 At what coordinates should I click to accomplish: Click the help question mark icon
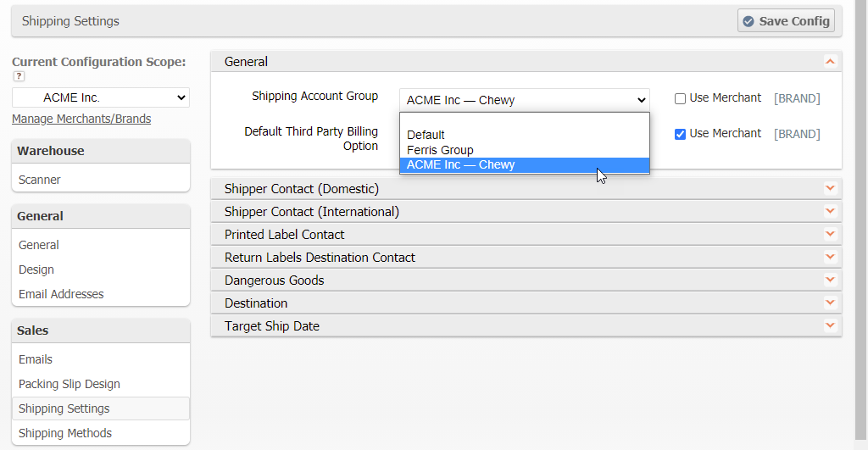click(19, 76)
